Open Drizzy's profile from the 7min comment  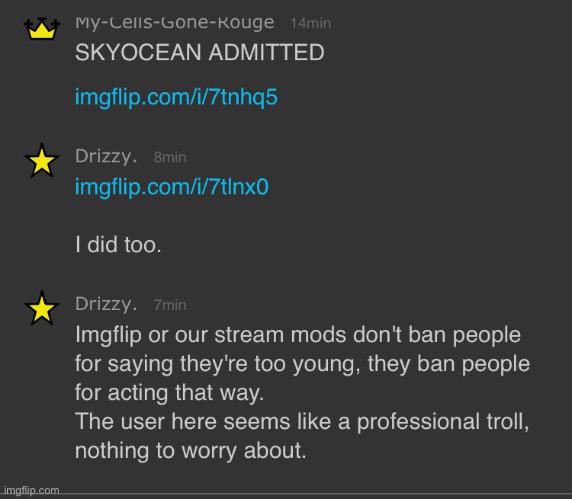pyautogui.click(x=106, y=305)
